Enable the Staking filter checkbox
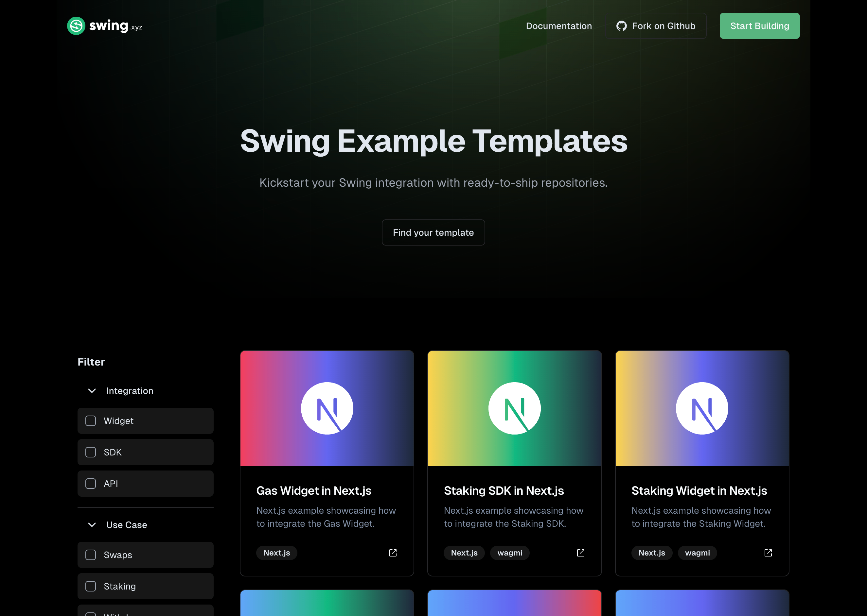Viewport: 867px width, 616px height. click(90, 586)
